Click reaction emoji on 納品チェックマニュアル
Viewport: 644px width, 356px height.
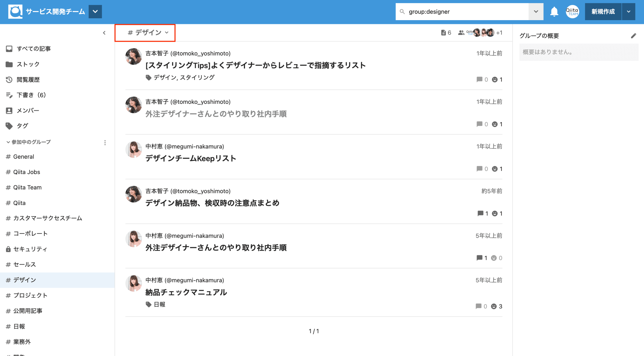coord(494,306)
